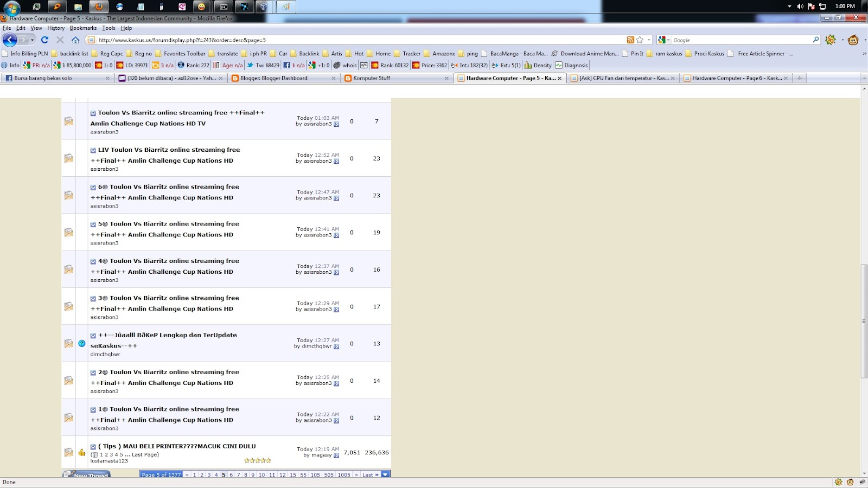The height and width of the screenshot is (488, 868).
Task: Go to page 6 in pagination
Action: pyautogui.click(x=231, y=474)
